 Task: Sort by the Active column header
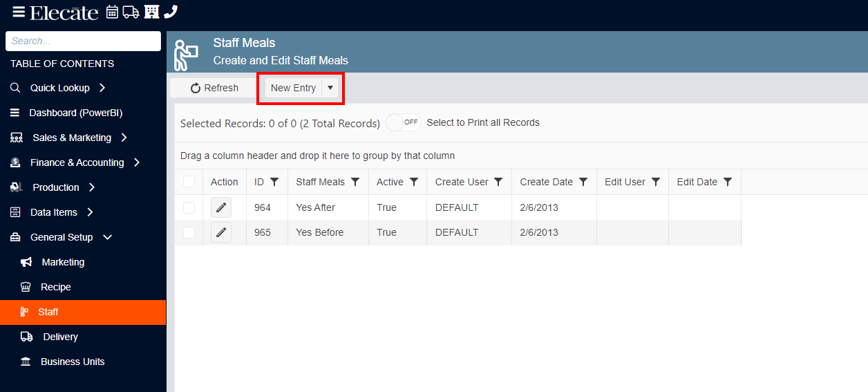tap(390, 182)
